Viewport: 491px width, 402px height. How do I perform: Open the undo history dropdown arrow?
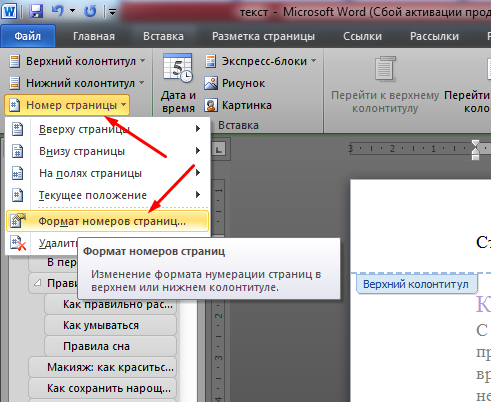72,11
